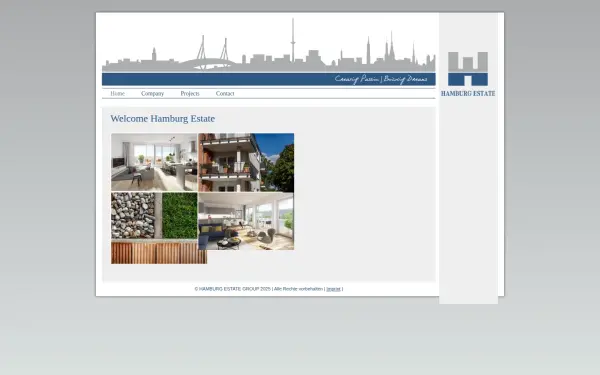Click the Imprint footer link
Screen dimensions: 600x375
pyautogui.click(x=333, y=289)
